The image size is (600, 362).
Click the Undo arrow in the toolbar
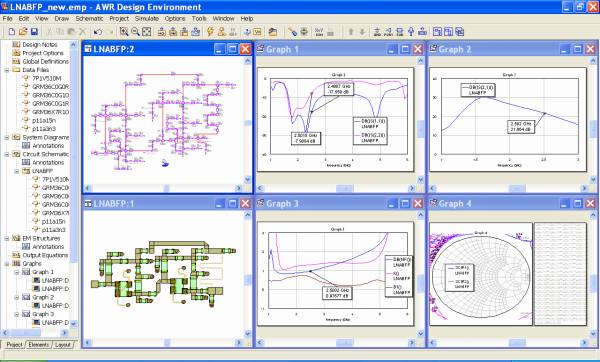coord(98,32)
